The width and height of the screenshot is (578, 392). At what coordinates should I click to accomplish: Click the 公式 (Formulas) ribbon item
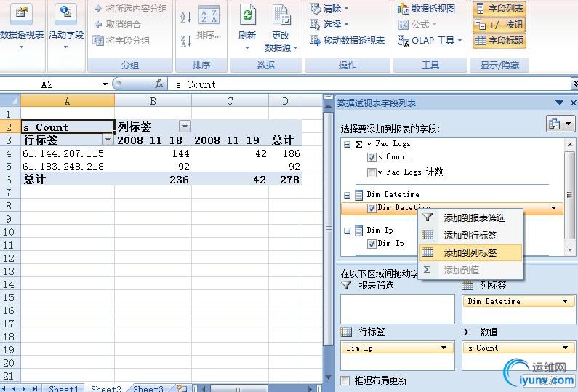pyautogui.click(x=417, y=24)
